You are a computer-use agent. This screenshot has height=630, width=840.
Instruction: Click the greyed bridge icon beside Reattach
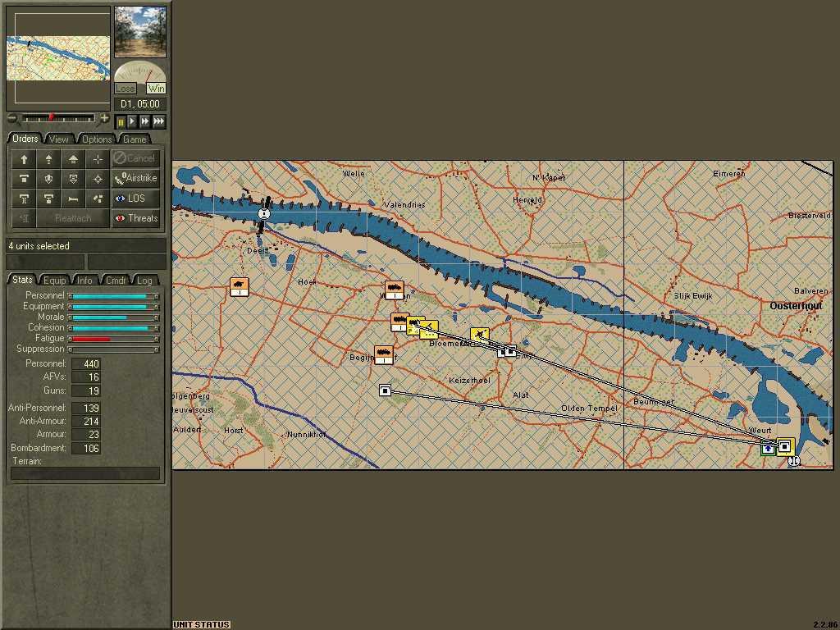[x=24, y=218]
